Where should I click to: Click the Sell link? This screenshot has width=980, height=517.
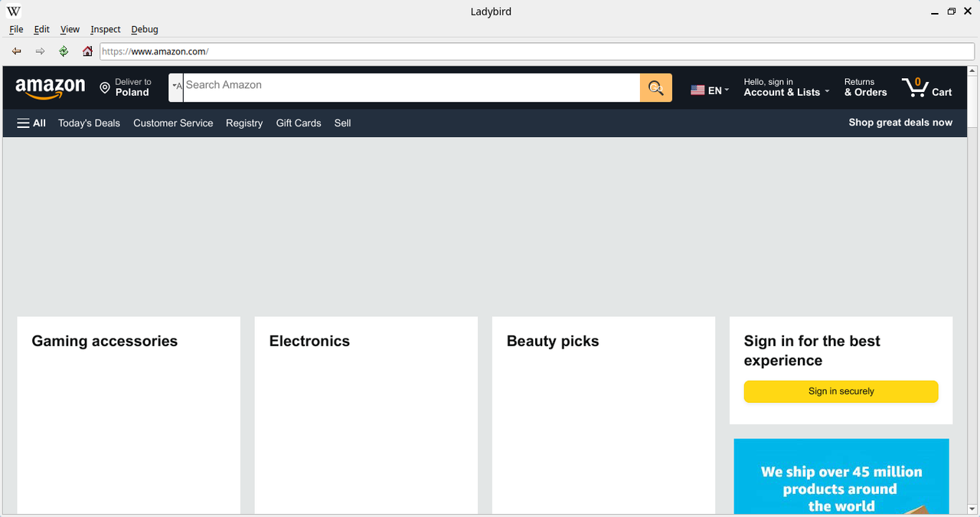[342, 123]
